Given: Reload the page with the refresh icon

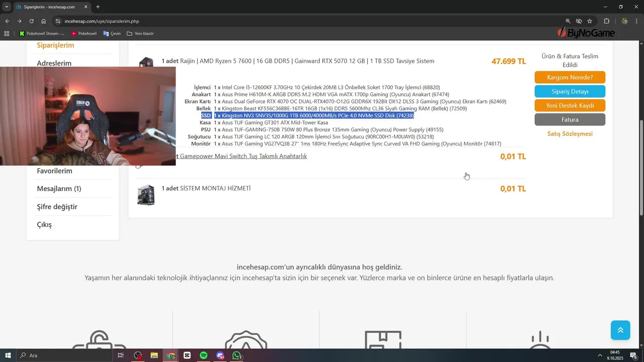Looking at the screenshot, I should 31,21.
